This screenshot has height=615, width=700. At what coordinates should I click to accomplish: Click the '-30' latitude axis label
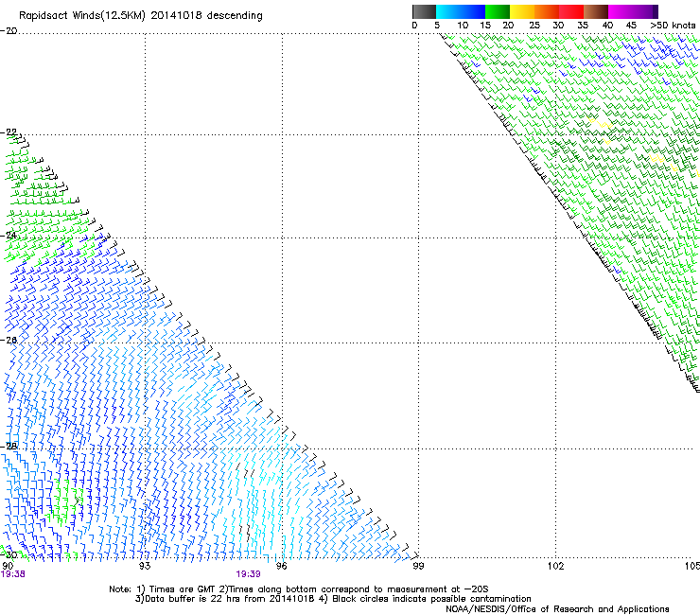[x=9, y=554]
